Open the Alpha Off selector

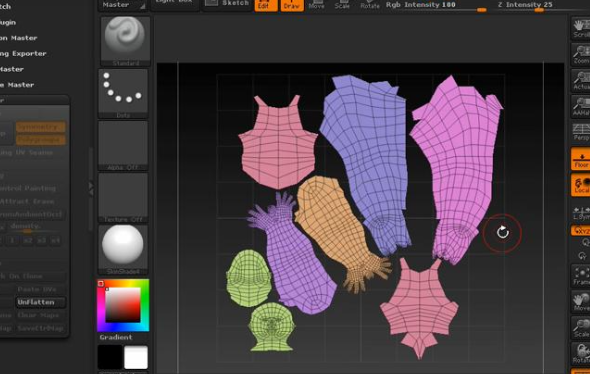coord(123,146)
